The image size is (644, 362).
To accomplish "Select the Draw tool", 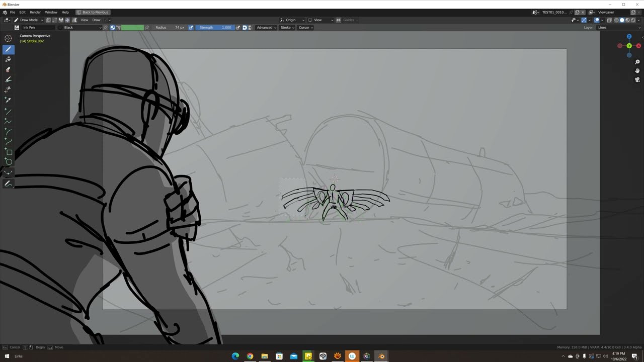I will (x=8, y=49).
